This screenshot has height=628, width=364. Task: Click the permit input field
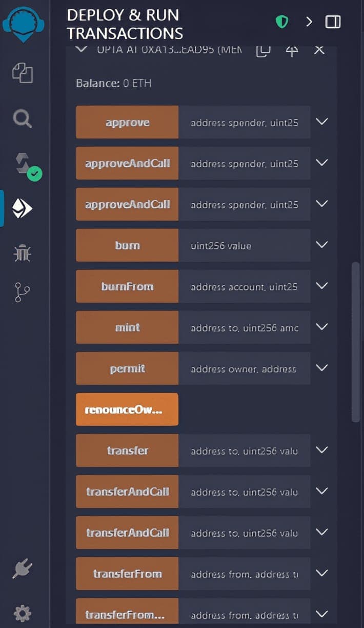(245, 368)
